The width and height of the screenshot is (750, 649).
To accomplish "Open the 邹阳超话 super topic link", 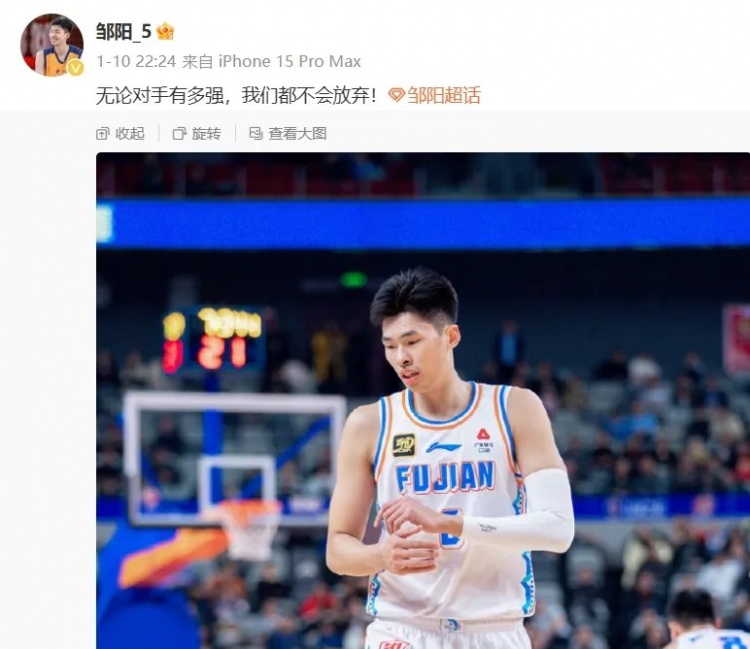I will [443, 95].
